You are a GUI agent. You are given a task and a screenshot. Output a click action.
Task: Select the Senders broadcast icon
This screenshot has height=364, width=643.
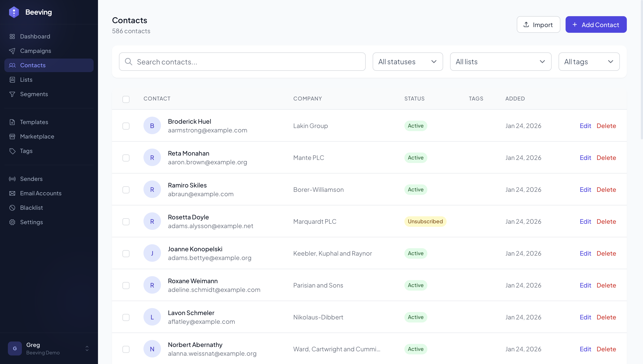coord(12,179)
